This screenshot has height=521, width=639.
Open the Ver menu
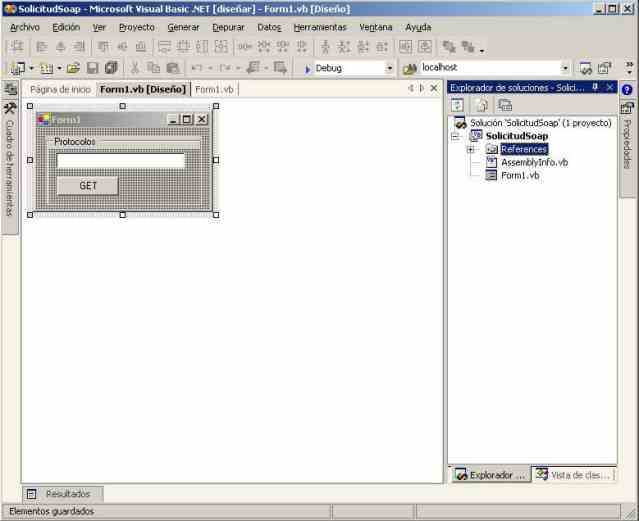tap(99, 27)
